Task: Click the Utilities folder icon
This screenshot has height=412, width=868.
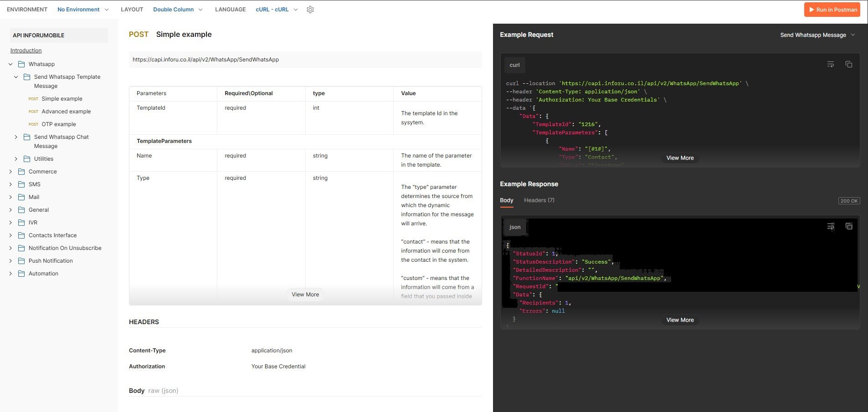Action: pyautogui.click(x=27, y=159)
